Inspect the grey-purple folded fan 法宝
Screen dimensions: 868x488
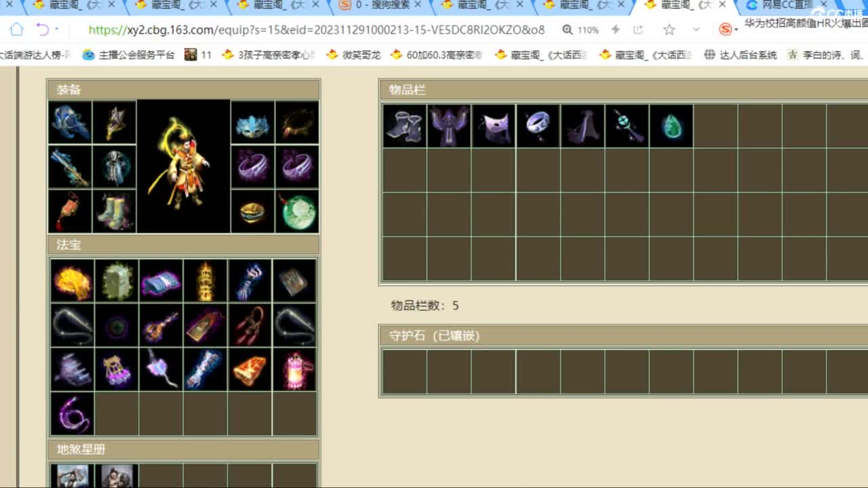tap(73, 369)
